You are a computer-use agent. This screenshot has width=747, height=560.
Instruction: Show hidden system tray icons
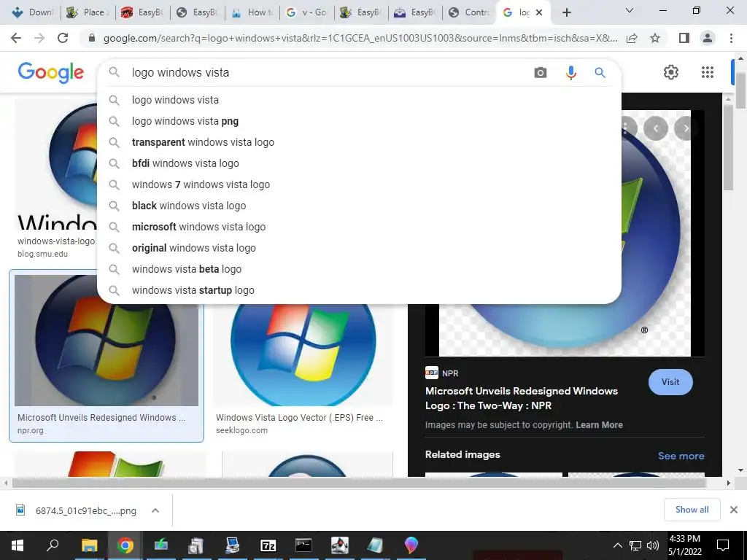[617, 545]
